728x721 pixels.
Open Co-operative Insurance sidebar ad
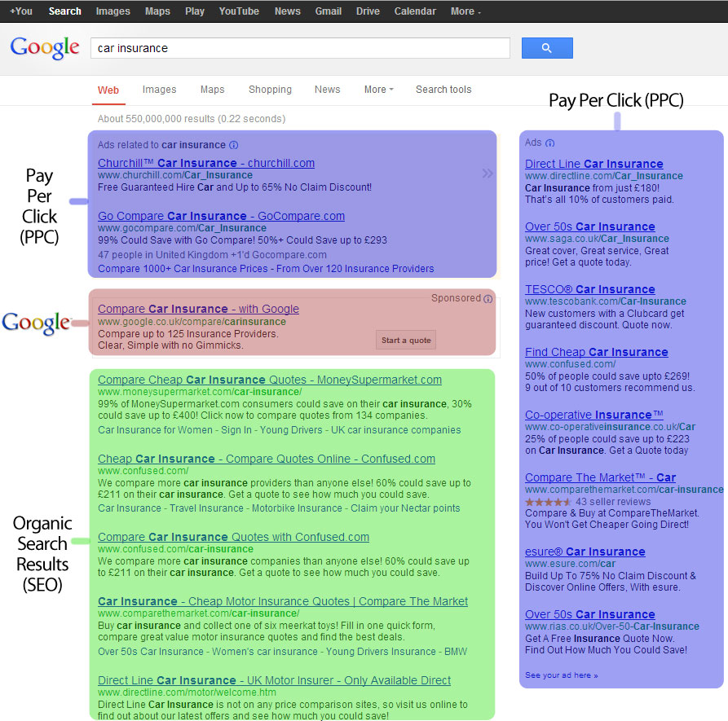click(593, 415)
